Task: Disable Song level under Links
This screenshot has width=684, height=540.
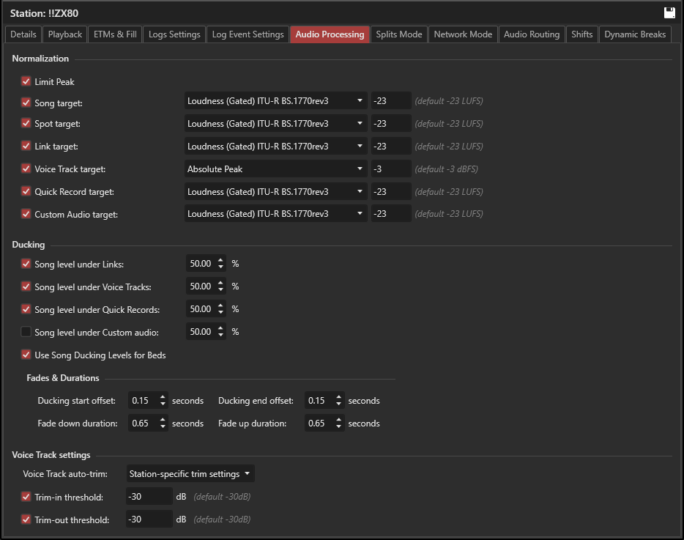Action: click(26, 263)
